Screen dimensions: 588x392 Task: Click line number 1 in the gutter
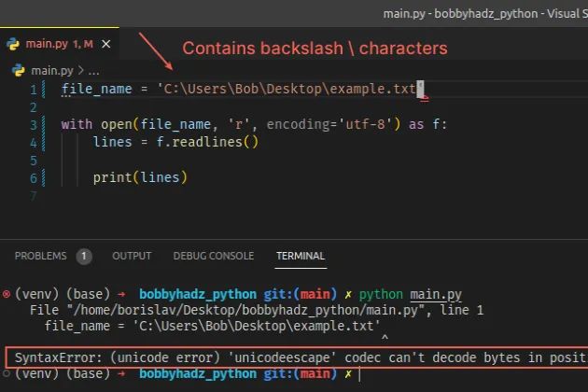pos(34,90)
